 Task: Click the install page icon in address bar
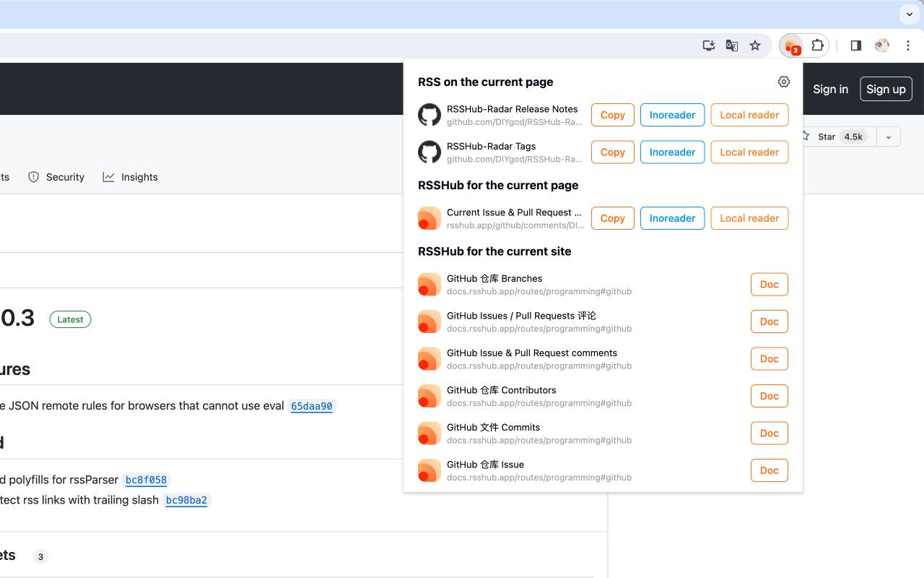[x=708, y=45]
